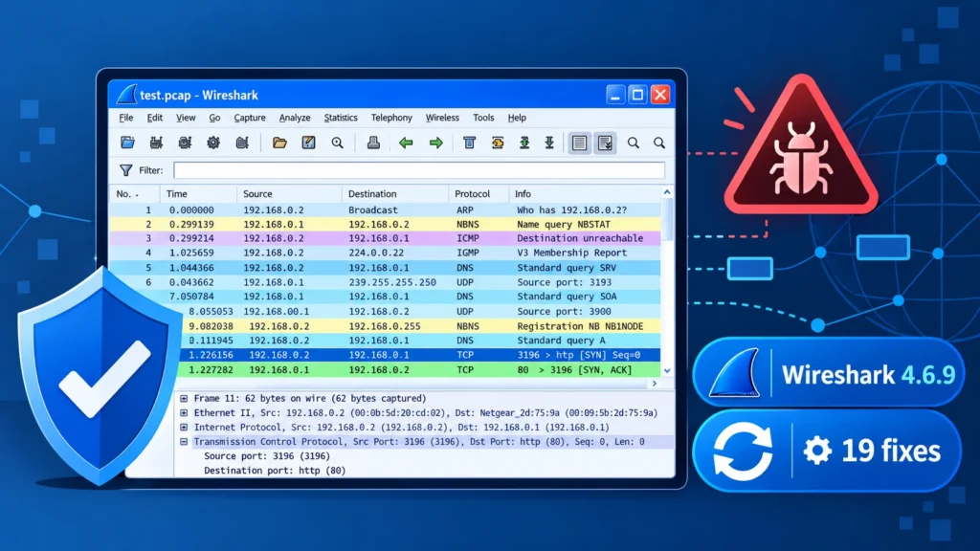Image resolution: width=980 pixels, height=551 pixels.
Task: Open the File menu
Action: point(126,118)
